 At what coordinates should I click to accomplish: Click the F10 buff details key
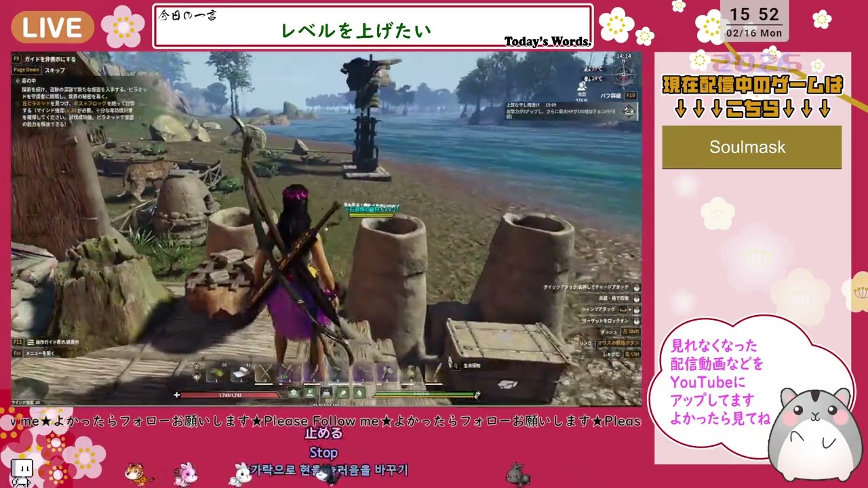point(630,96)
